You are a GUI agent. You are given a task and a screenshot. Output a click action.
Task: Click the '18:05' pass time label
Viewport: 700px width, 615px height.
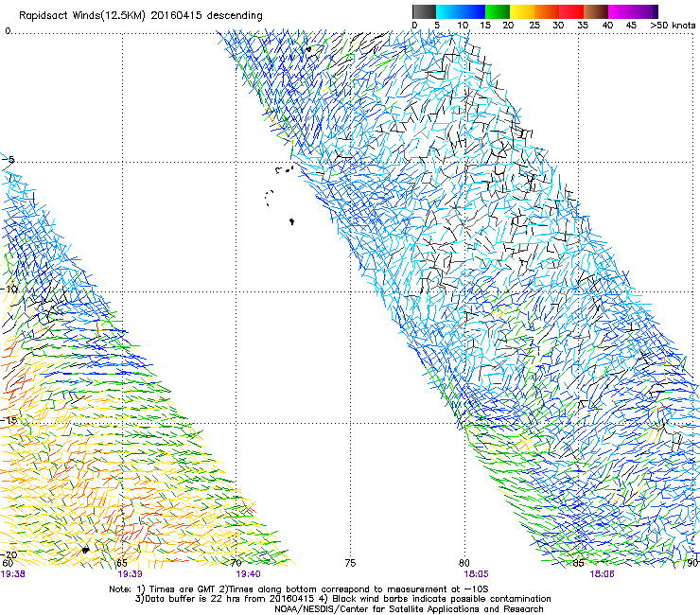tap(476, 574)
